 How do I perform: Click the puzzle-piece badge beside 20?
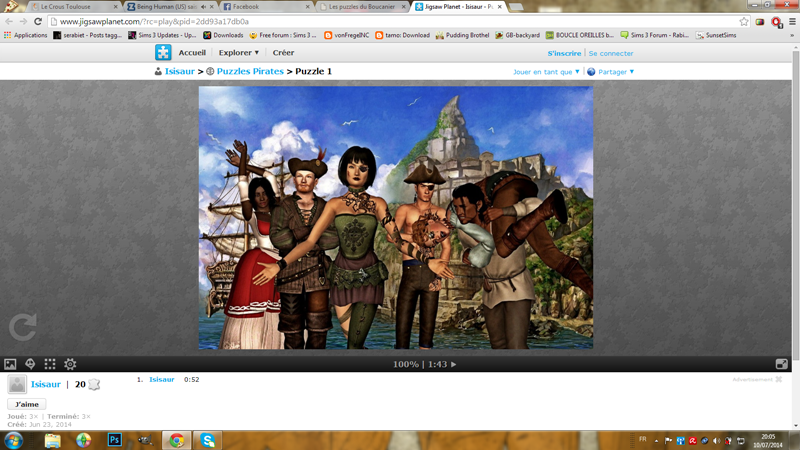[x=94, y=384]
